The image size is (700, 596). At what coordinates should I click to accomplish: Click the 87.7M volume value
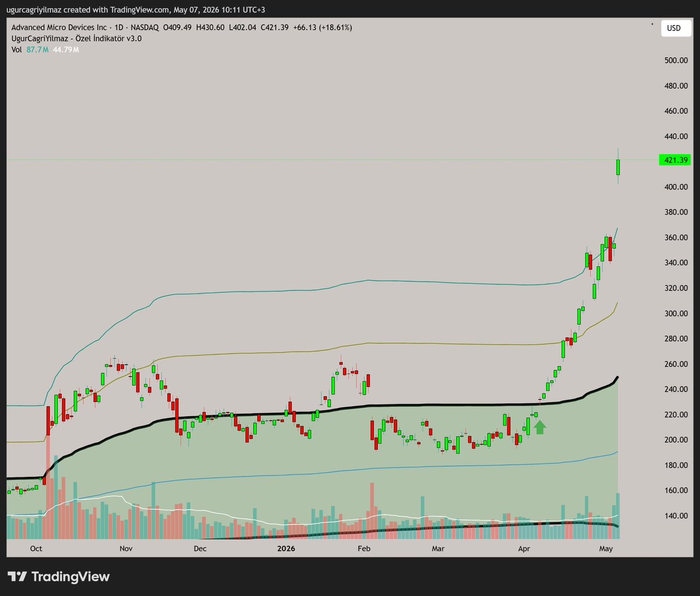click(x=38, y=50)
